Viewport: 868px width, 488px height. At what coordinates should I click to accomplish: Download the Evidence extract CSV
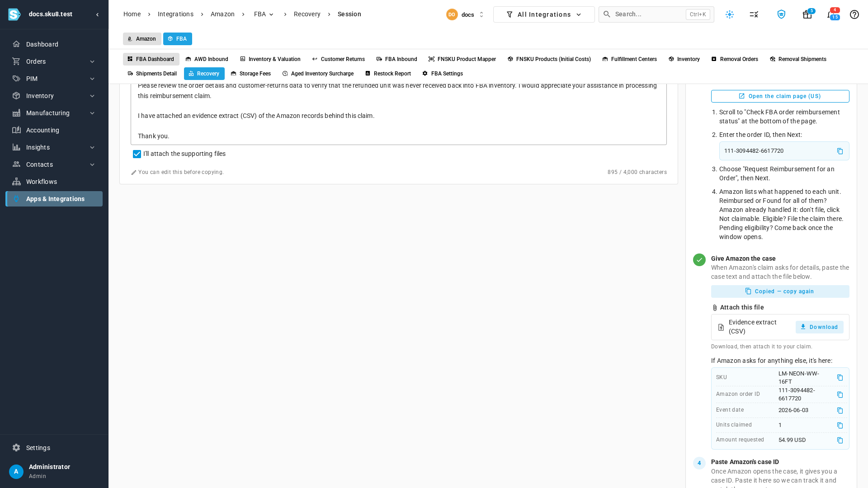(x=819, y=327)
